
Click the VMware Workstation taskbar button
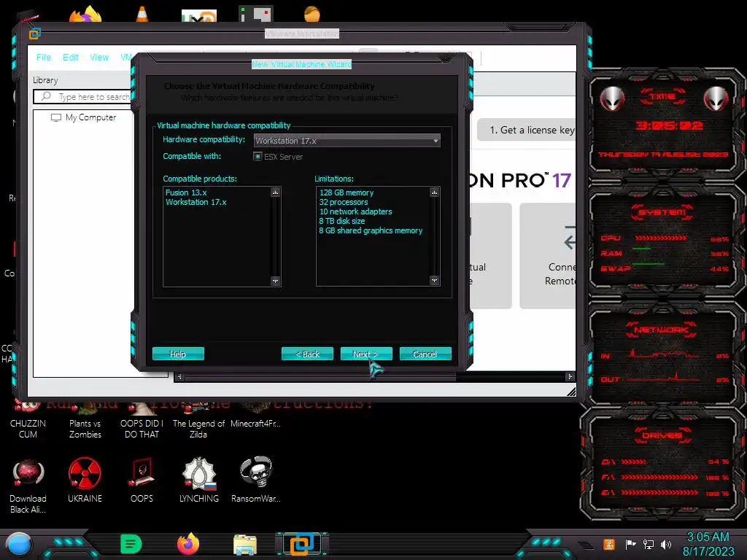pyautogui.click(x=302, y=544)
